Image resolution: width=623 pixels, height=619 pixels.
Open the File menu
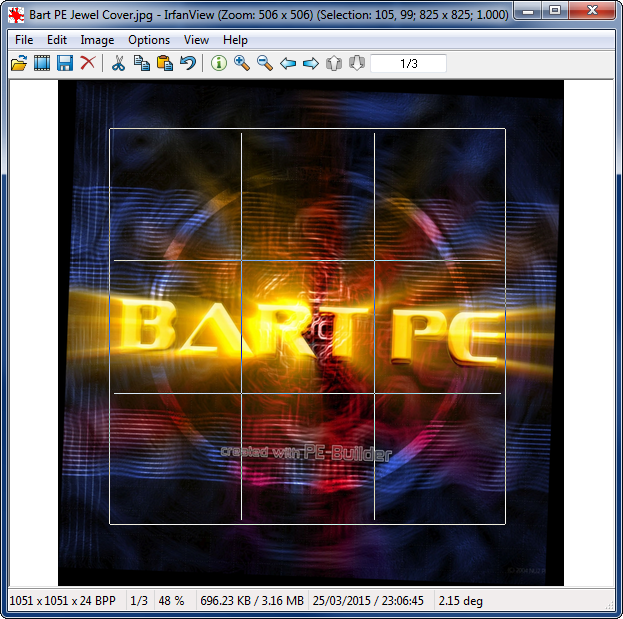pos(24,40)
